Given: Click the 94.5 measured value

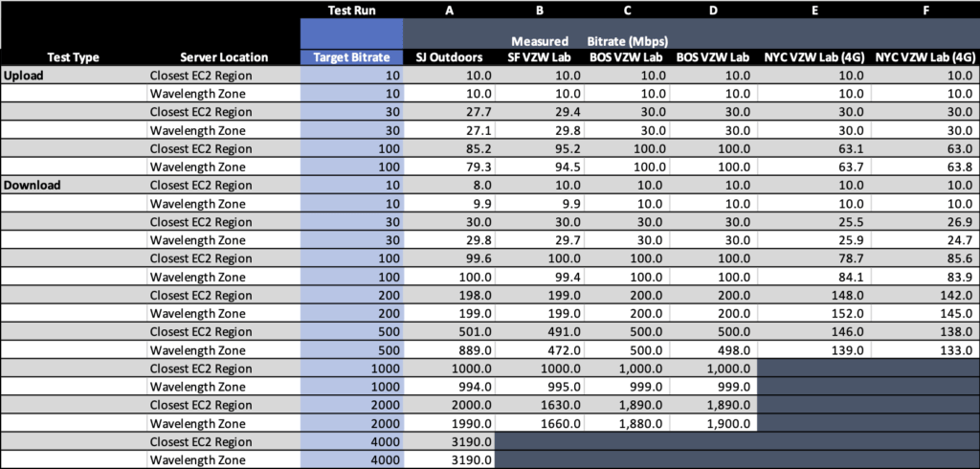Looking at the screenshot, I should pos(569,167).
